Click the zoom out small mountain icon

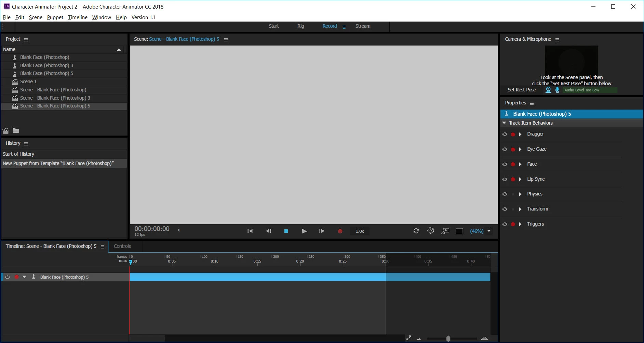(x=419, y=339)
